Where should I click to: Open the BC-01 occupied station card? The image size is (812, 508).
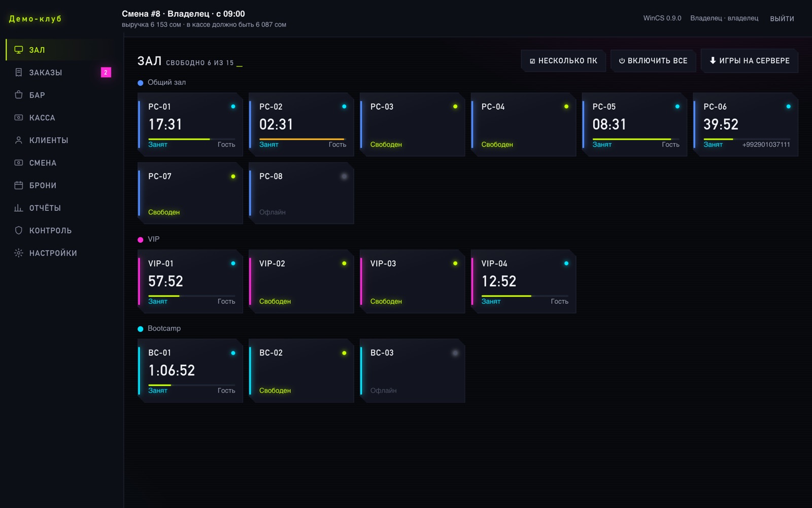[x=190, y=371]
